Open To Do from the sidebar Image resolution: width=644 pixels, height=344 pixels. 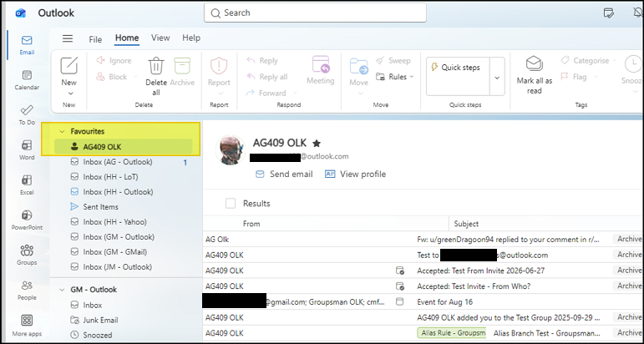click(x=27, y=115)
